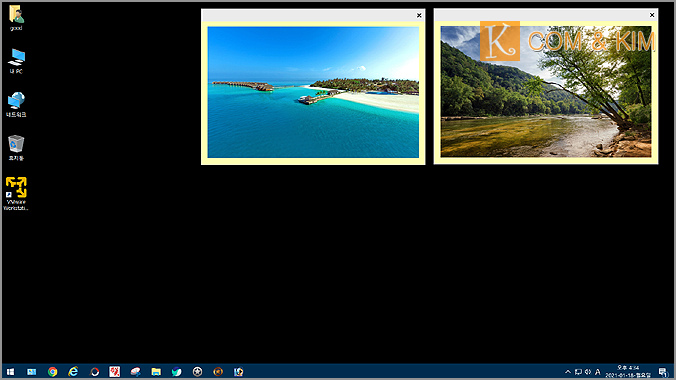Open the orange round taskbar icon
Viewport: 676px width, 380px height.
pos(218,371)
